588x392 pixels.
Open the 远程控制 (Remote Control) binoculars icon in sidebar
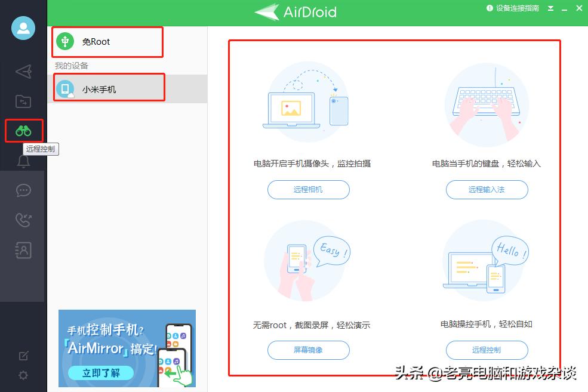23,131
